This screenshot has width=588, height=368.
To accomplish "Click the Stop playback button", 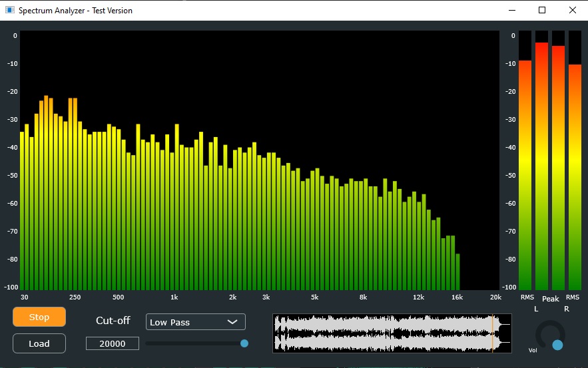I will click(39, 317).
